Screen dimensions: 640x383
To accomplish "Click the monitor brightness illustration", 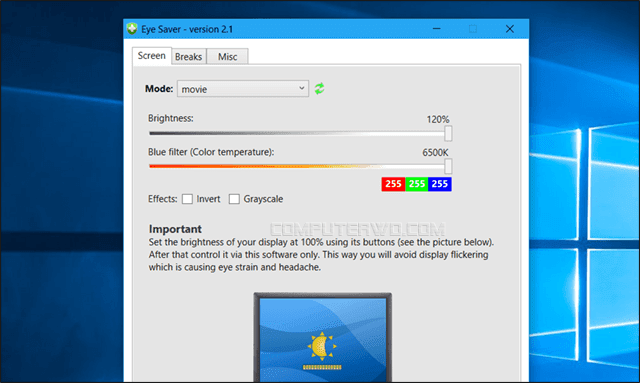I will [x=322, y=337].
